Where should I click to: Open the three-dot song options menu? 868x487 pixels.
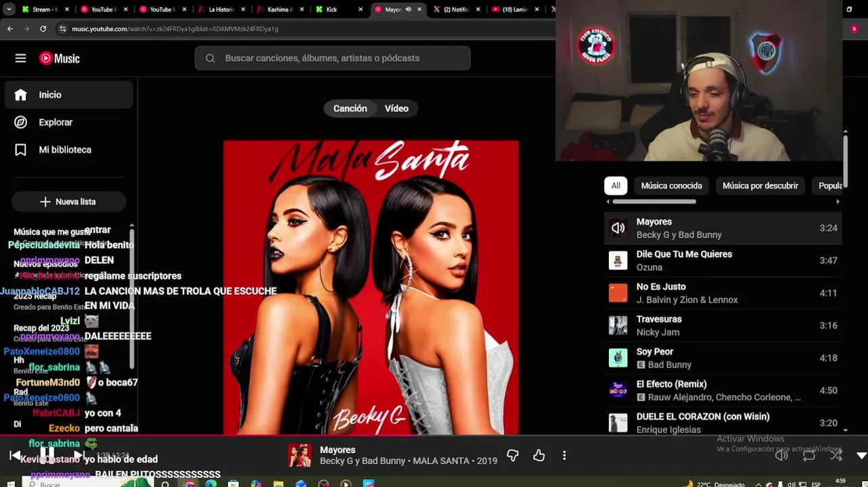coord(564,456)
